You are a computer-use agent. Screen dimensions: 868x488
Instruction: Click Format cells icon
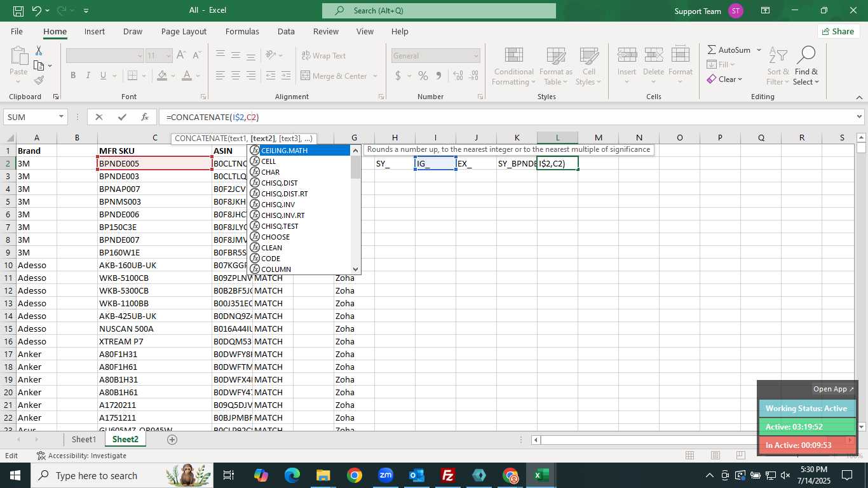click(680, 55)
